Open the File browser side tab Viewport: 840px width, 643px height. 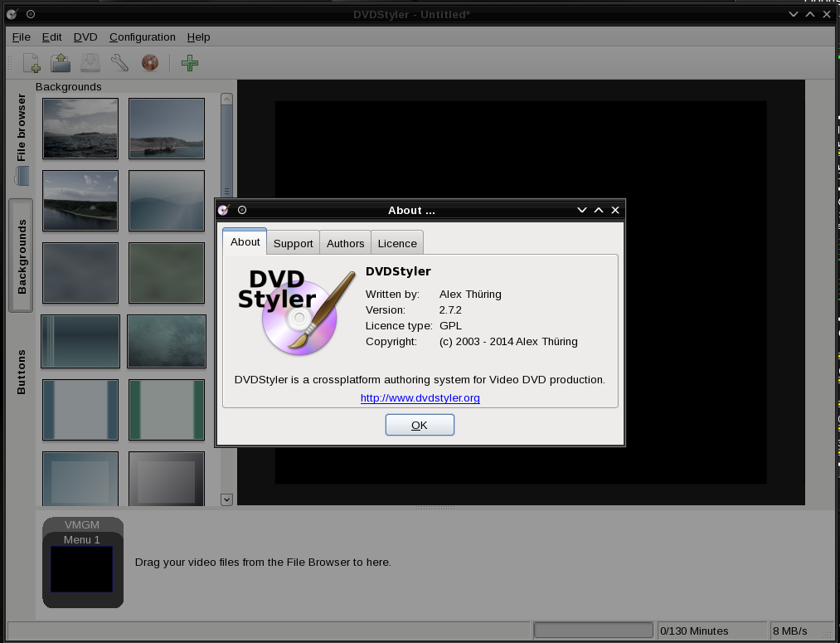point(21,139)
